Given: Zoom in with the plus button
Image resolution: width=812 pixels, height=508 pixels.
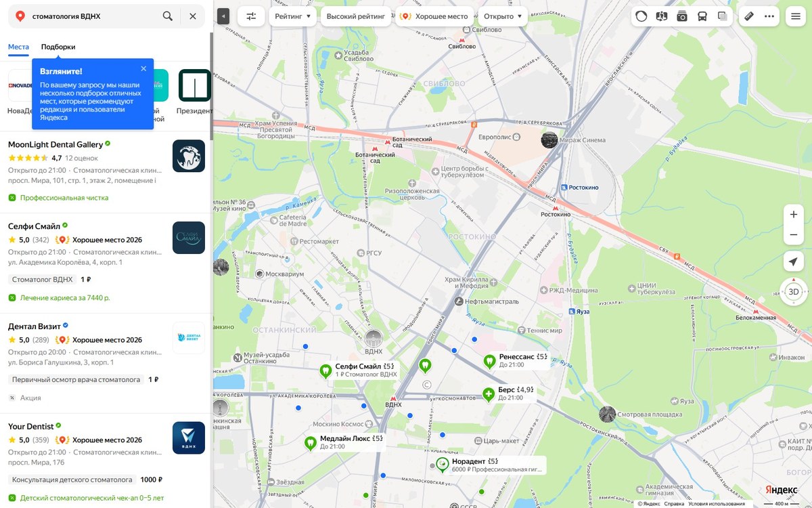Looking at the screenshot, I should coord(794,214).
